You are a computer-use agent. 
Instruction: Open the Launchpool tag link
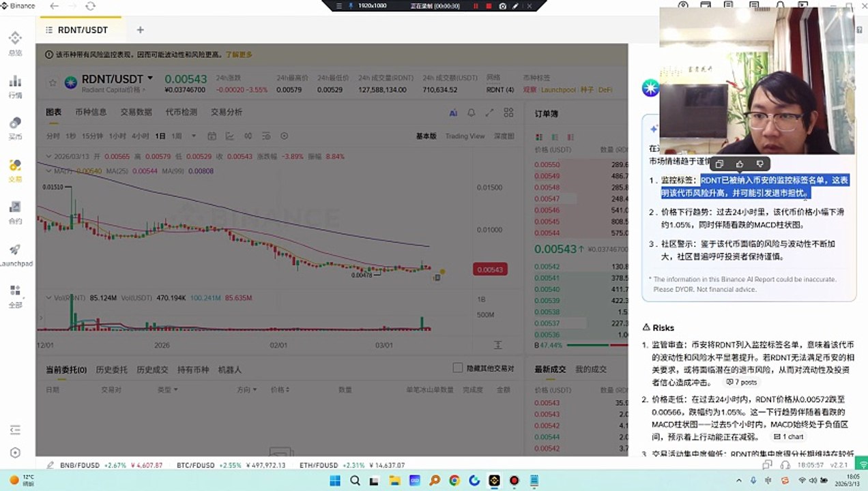point(558,89)
